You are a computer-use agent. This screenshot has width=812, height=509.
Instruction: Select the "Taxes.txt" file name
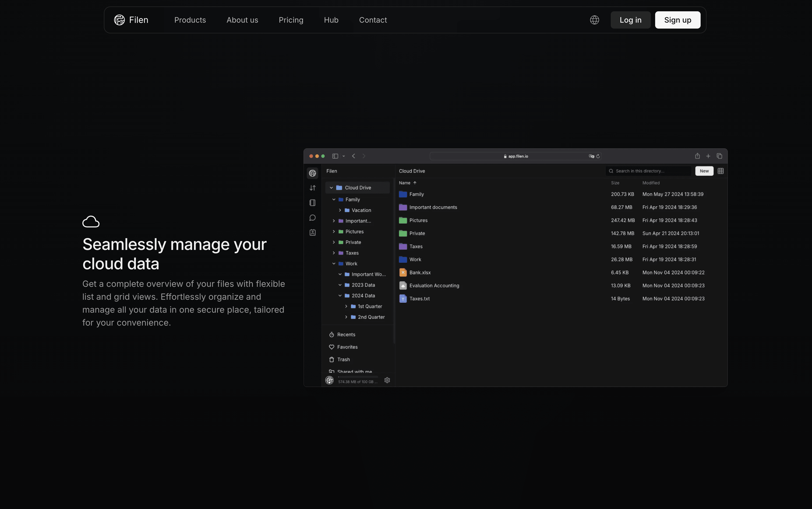[419, 299]
